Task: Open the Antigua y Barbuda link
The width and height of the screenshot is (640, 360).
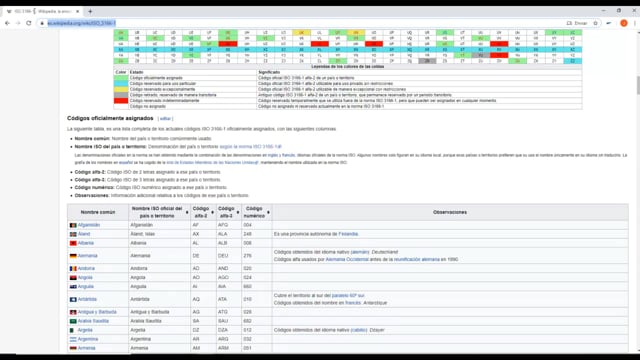Action: click(97, 312)
